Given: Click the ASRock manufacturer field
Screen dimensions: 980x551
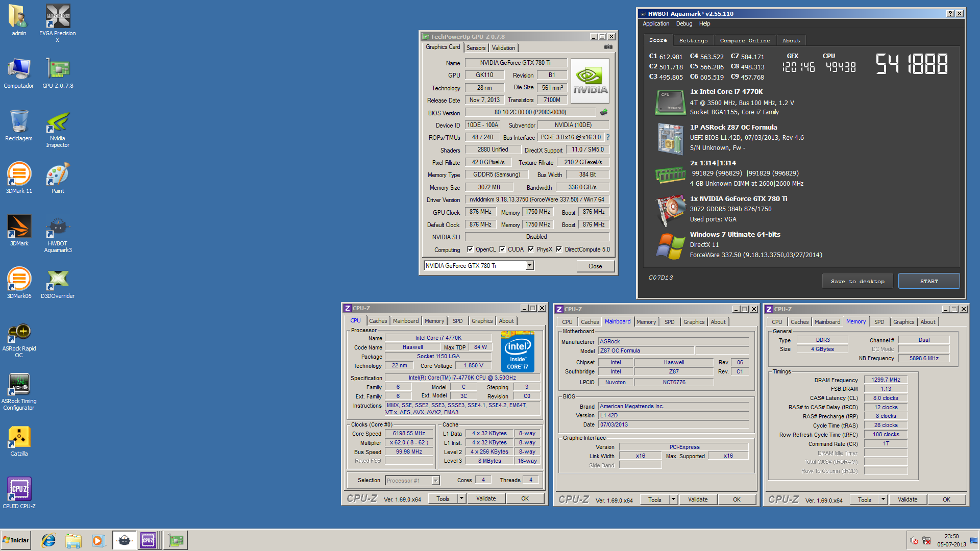Looking at the screenshot, I should click(x=674, y=341).
